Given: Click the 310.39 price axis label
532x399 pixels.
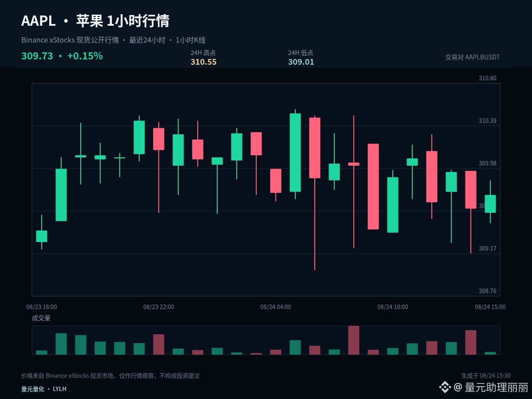Looking at the screenshot, I should (x=488, y=121).
